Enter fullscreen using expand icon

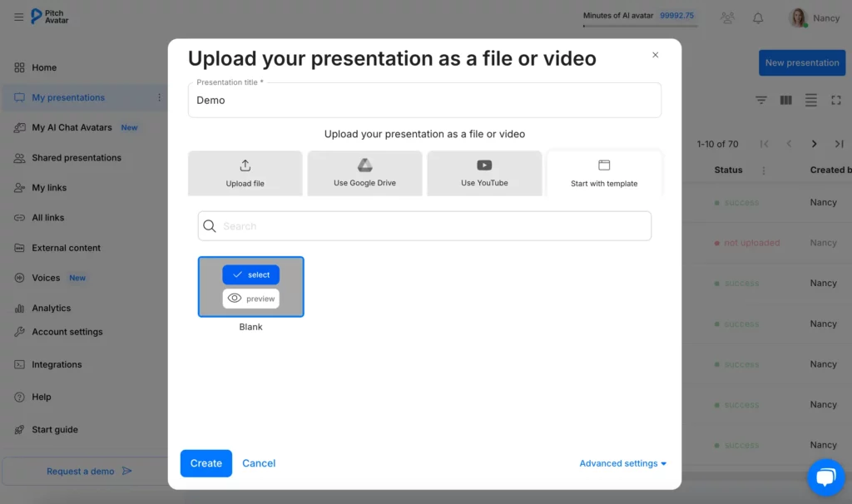click(x=836, y=100)
